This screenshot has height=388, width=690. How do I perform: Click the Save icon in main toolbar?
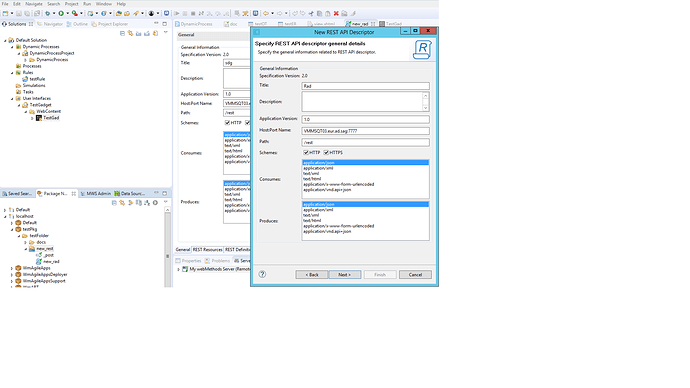click(19, 13)
